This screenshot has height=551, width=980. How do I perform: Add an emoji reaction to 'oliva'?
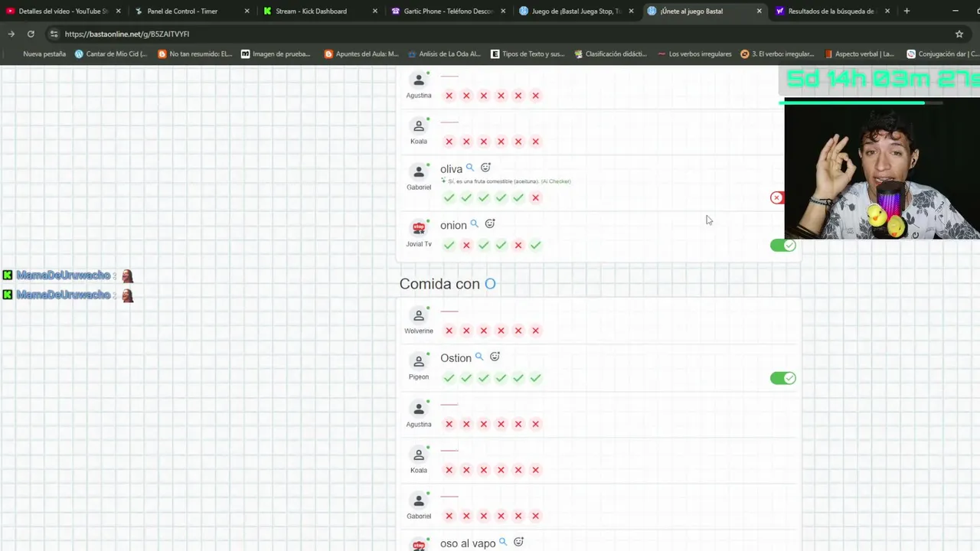485,168
